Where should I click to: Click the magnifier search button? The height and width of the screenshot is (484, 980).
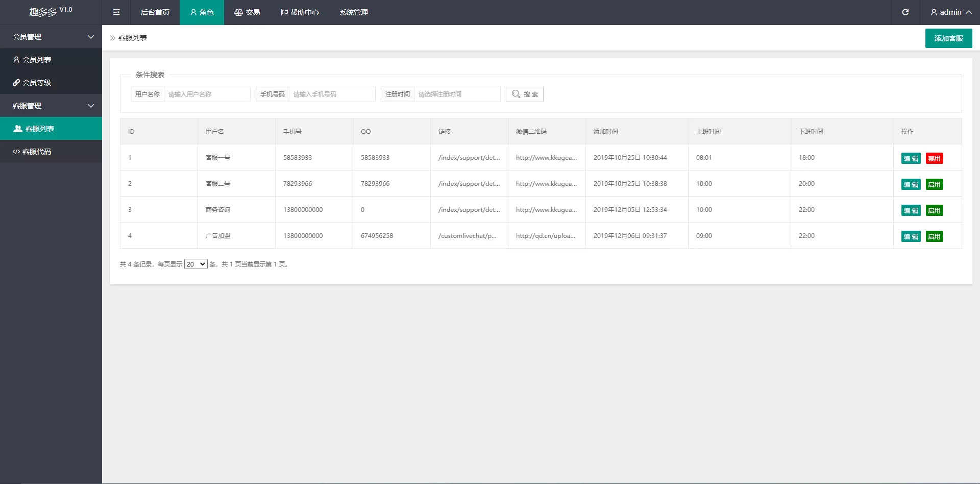click(x=524, y=94)
